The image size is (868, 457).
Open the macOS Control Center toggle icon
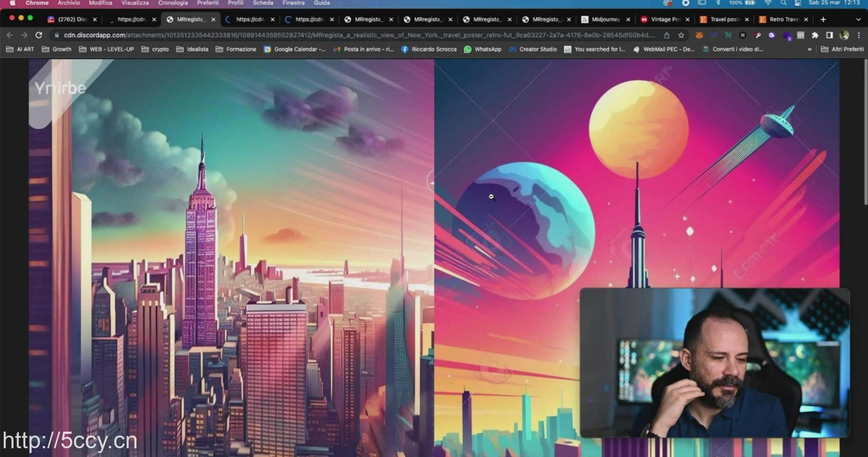(798, 3)
